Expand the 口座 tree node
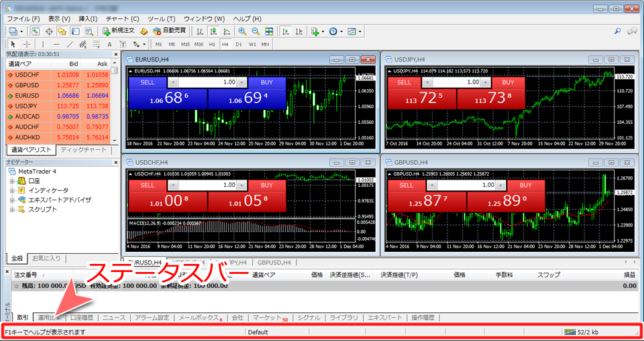 [12, 181]
